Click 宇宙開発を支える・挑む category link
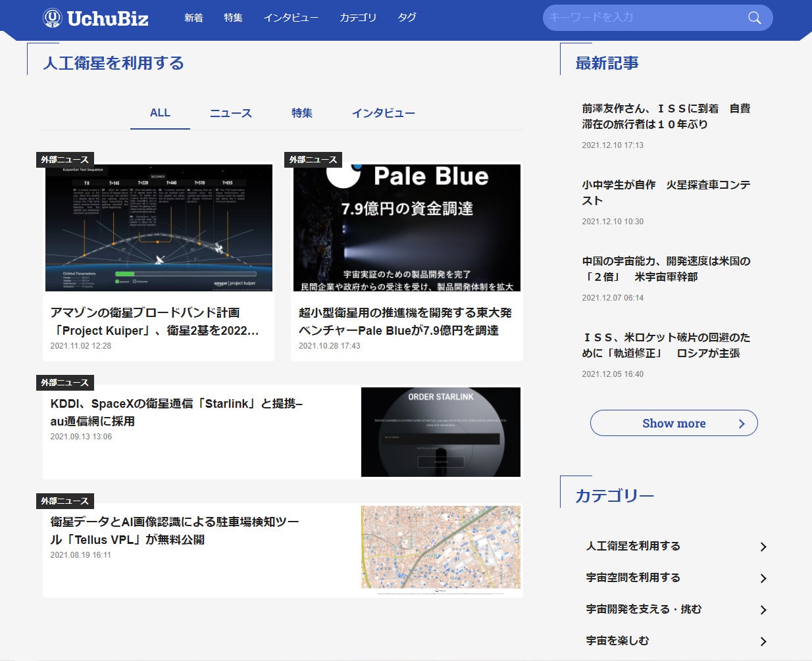This screenshot has width=812, height=661. (644, 609)
